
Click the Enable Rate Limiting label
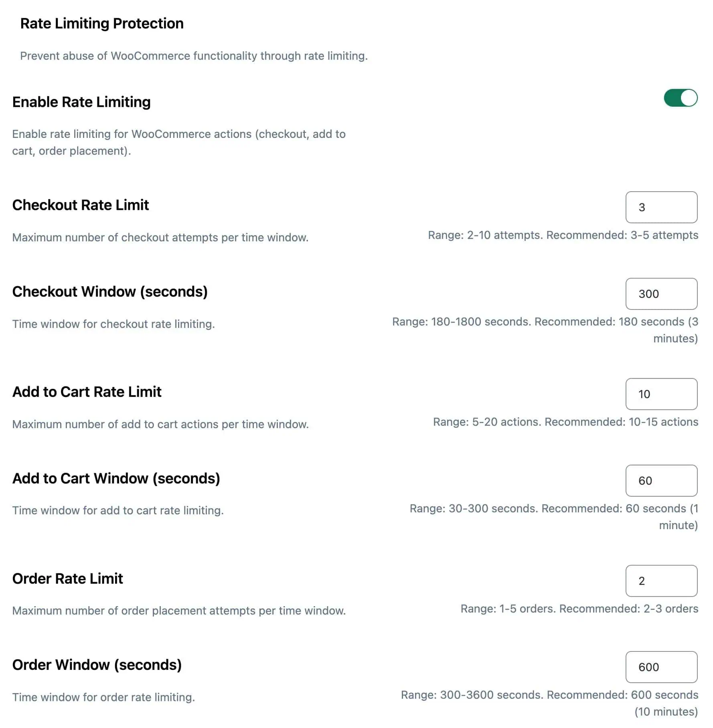click(x=81, y=102)
